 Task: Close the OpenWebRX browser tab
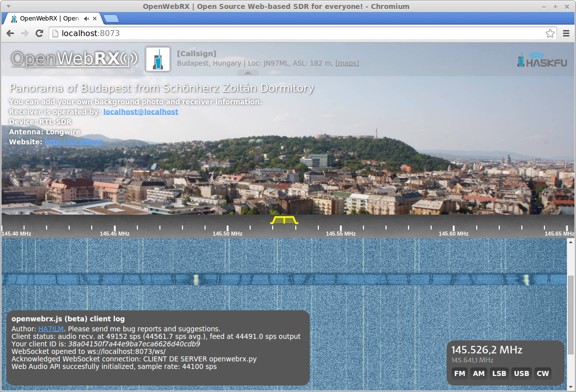[95, 19]
